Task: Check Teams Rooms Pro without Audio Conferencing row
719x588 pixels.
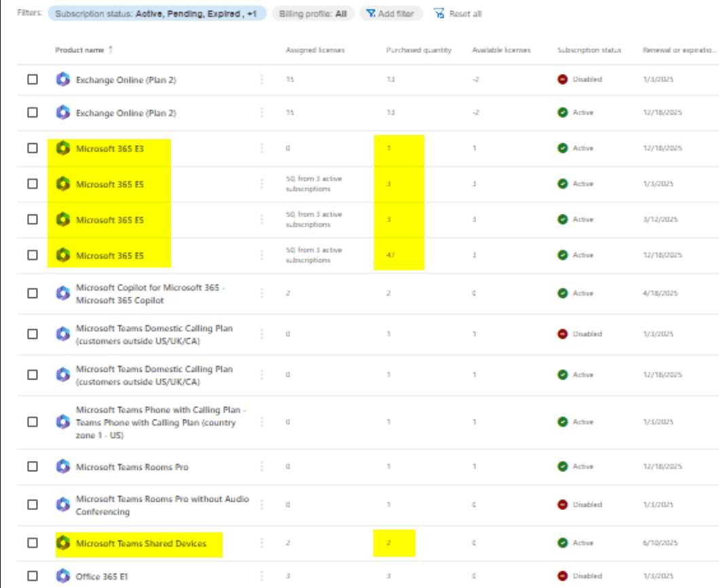Action: point(33,504)
